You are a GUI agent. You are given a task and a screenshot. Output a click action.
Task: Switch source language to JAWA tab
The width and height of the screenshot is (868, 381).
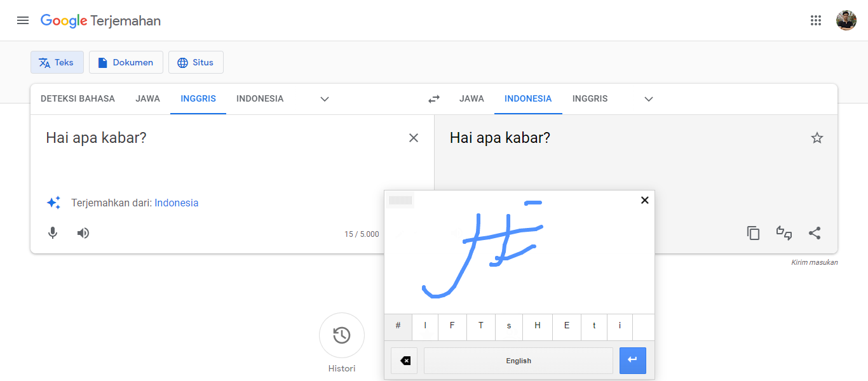[x=147, y=98]
